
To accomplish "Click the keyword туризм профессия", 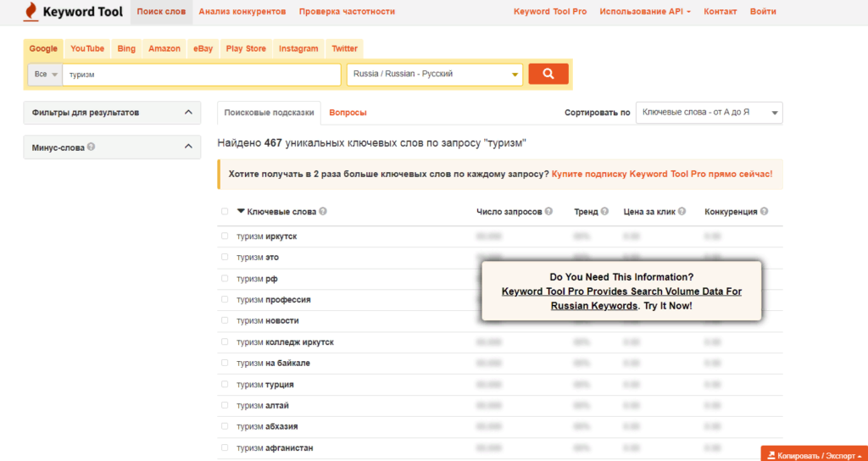I will click(274, 299).
